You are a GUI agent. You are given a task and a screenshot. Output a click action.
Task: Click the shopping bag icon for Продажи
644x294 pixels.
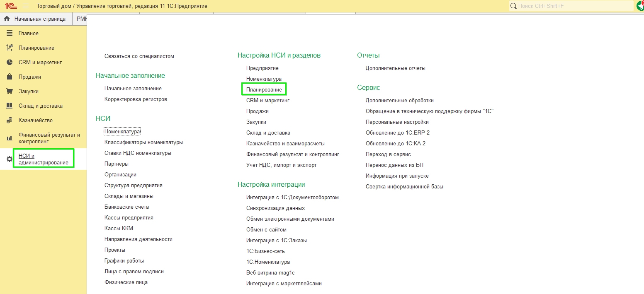coord(10,77)
